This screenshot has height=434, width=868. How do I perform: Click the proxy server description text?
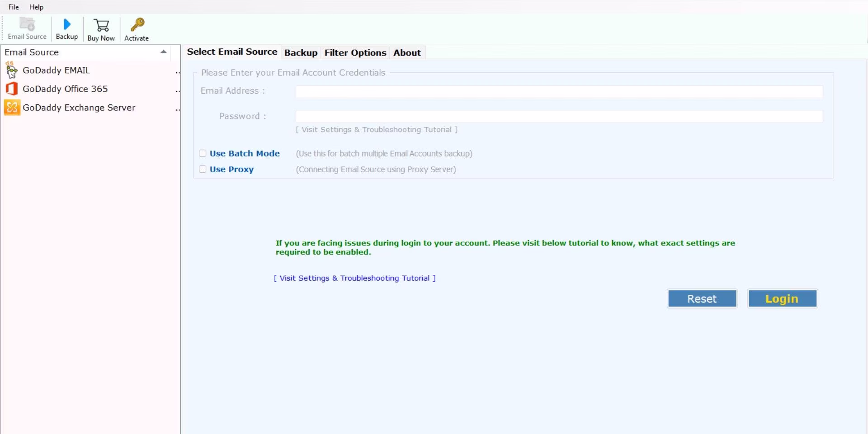[376, 170]
